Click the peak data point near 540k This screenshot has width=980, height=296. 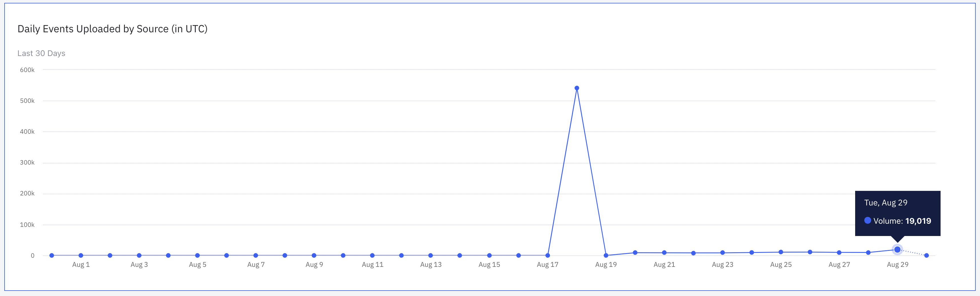577,88
